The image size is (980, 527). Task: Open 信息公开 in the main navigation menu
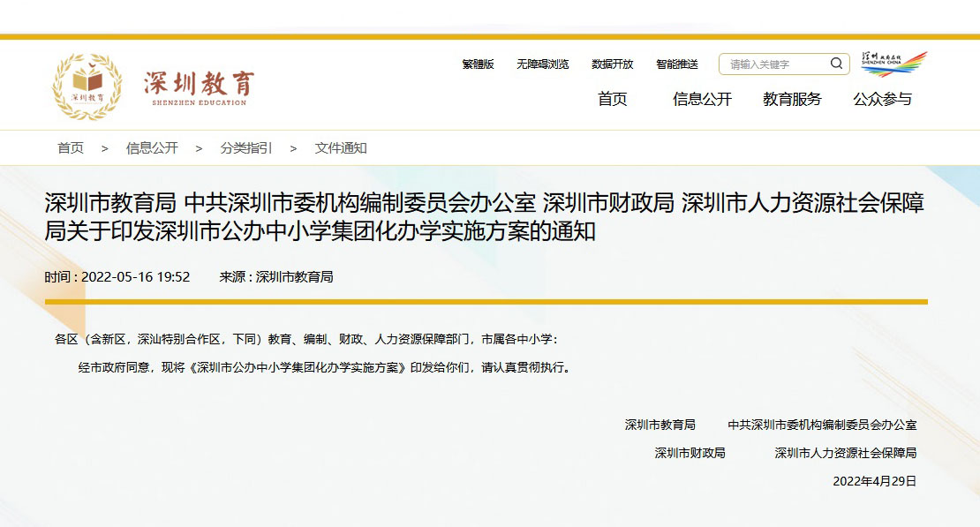(x=702, y=99)
